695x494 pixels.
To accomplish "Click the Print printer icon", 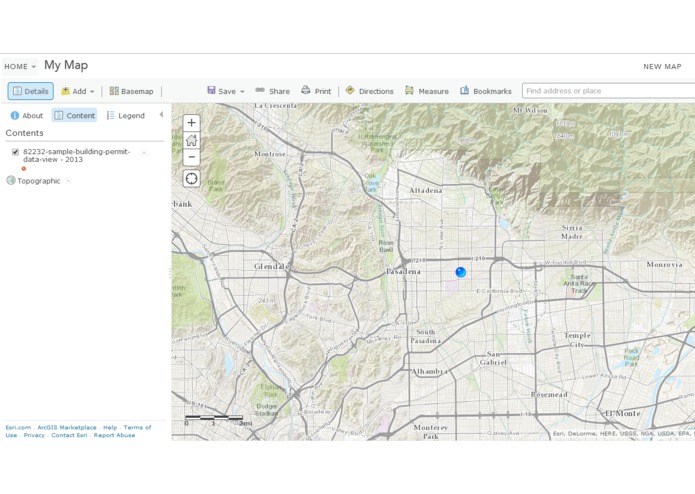I will 305,90.
